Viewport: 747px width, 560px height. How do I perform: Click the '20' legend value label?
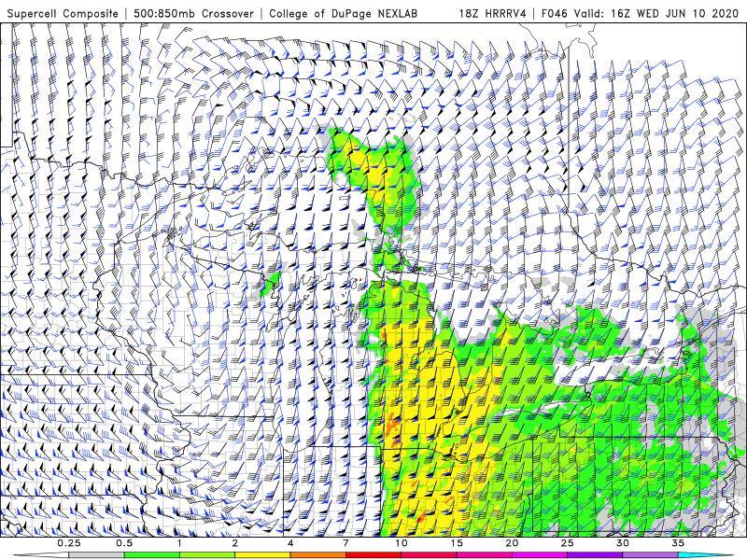(x=512, y=543)
